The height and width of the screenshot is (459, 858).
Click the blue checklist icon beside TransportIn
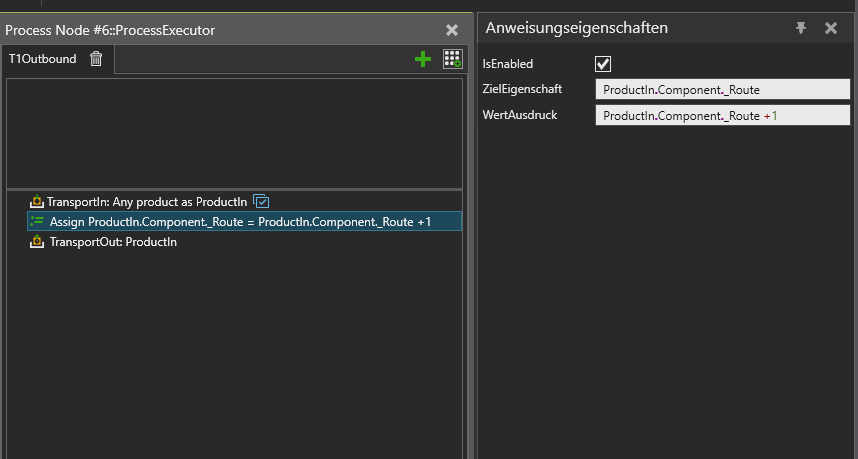click(x=262, y=201)
